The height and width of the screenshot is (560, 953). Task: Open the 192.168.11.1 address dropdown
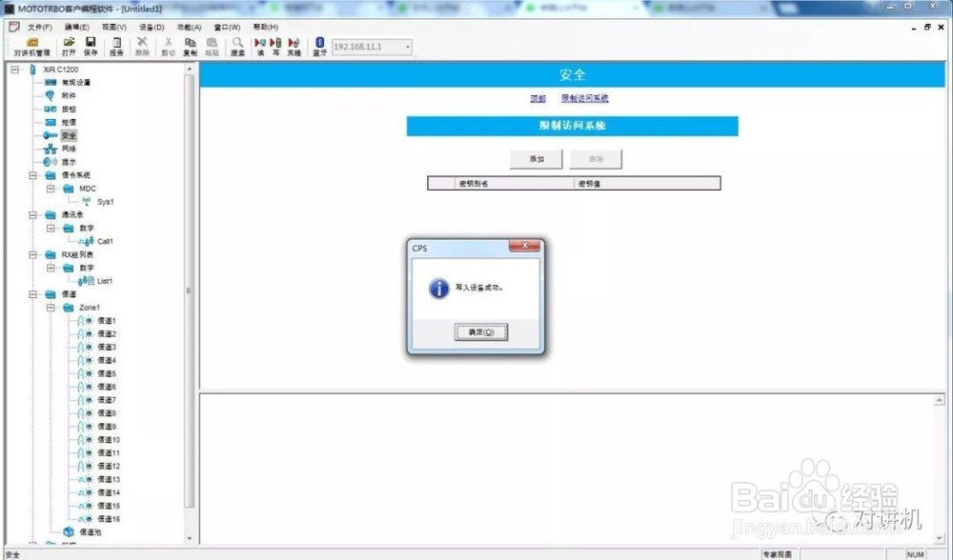407,47
